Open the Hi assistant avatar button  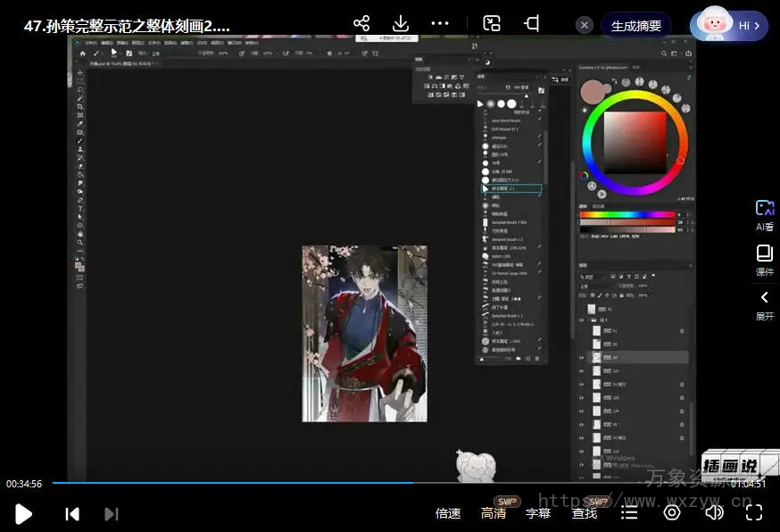coord(729,26)
